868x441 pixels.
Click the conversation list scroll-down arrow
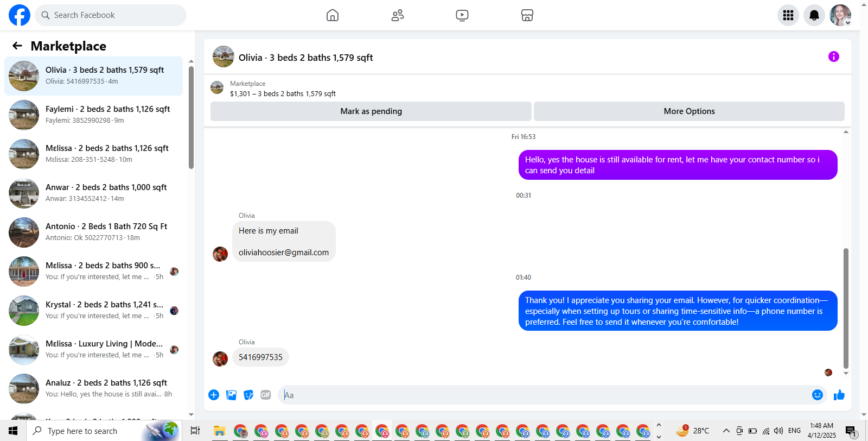click(x=191, y=415)
